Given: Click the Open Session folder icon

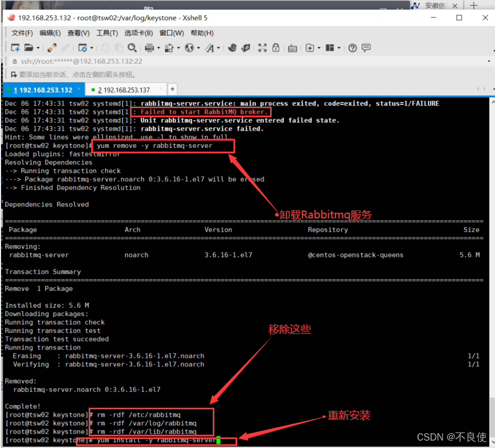Looking at the screenshot, I should coord(29,48).
